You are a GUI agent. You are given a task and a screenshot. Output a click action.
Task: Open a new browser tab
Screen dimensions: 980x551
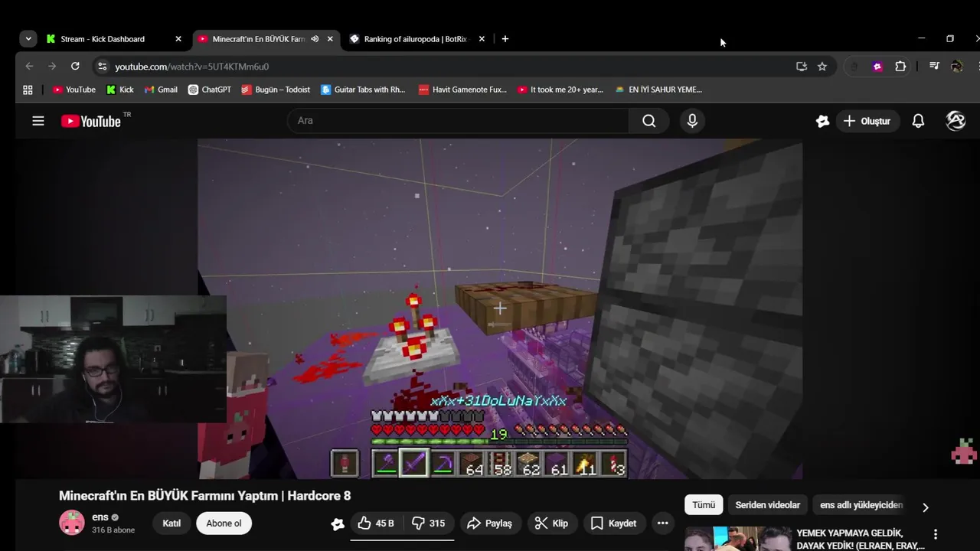pyautogui.click(x=505, y=39)
